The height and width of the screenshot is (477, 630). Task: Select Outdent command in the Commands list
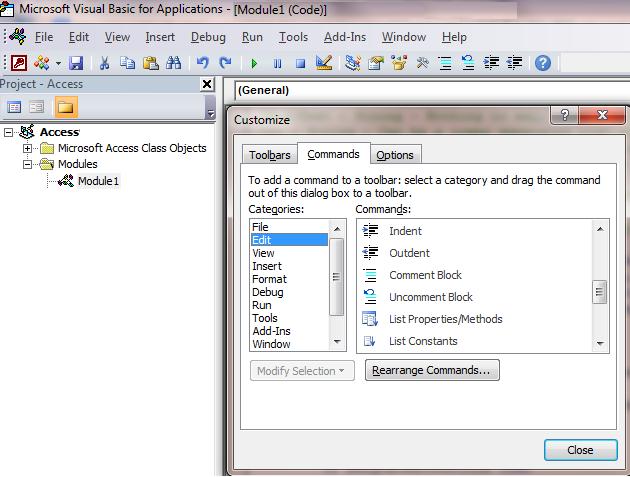tap(475, 253)
